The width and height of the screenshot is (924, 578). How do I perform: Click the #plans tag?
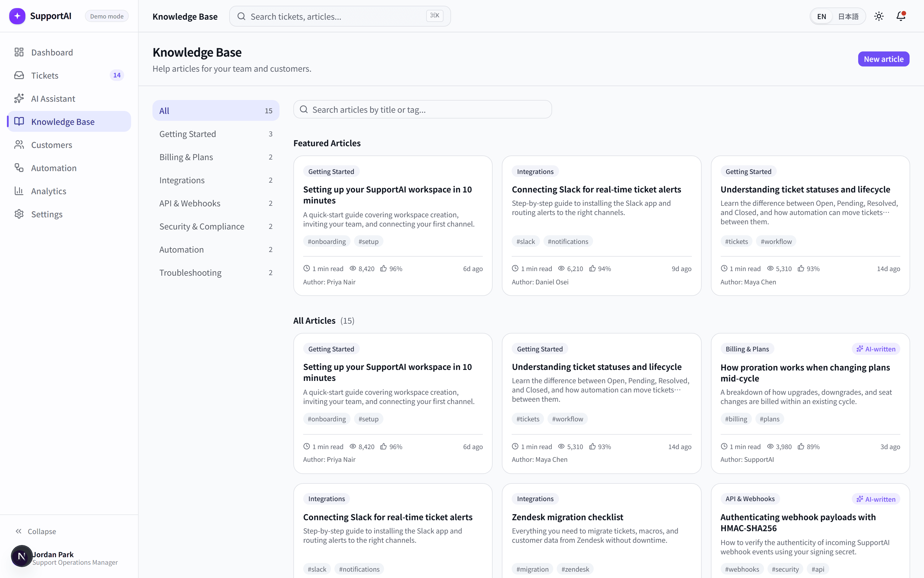(769, 418)
